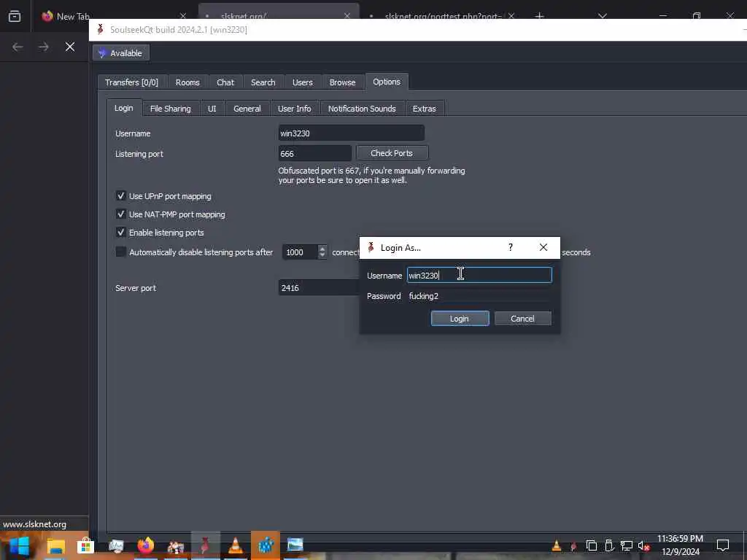The width and height of the screenshot is (747, 560).
Task: Stop page loading with the browser X button
Action: tap(70, 47)
